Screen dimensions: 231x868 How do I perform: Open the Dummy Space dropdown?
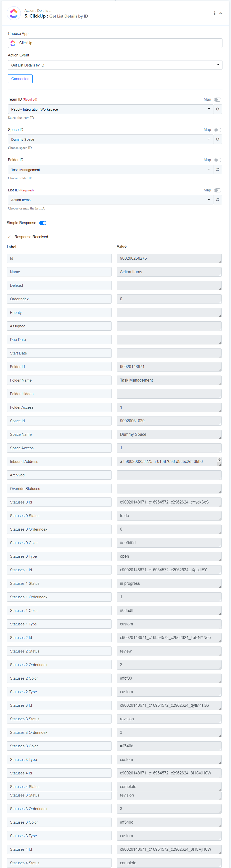[x=110, y=139]
